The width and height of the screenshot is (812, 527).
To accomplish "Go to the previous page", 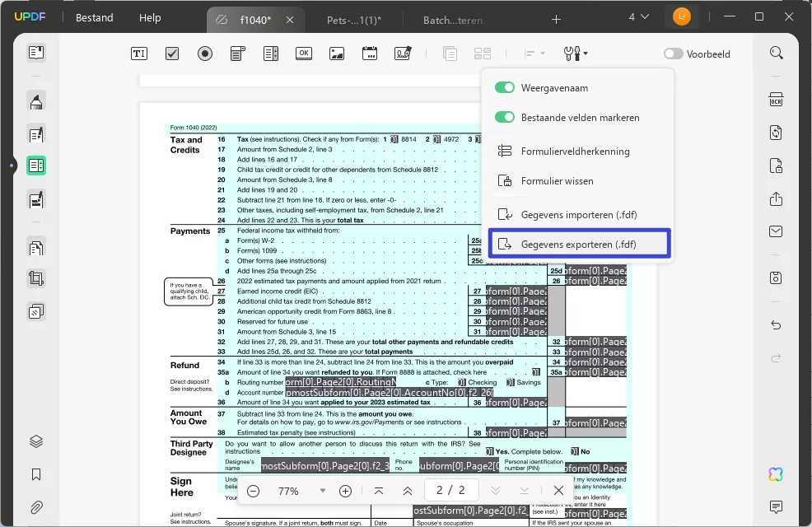I will (x=408, y=491).
